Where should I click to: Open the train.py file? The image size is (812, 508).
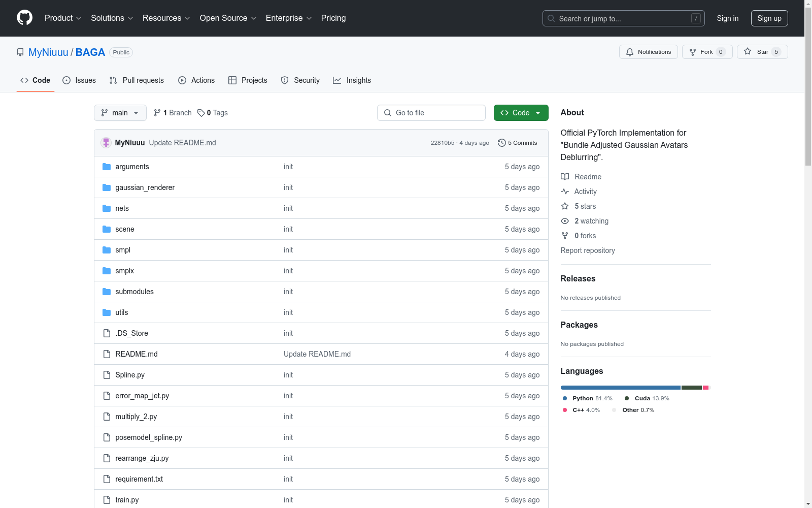[x=127, y=500]
